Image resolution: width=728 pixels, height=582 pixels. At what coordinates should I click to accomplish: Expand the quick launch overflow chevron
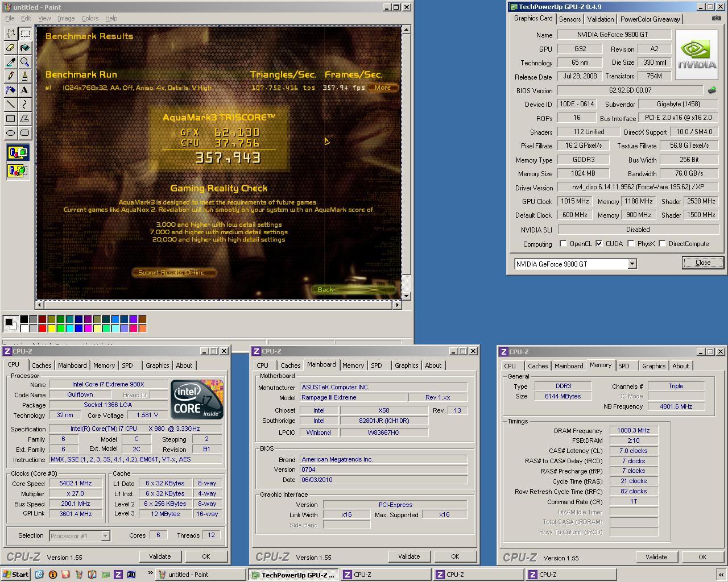tap(150, 573)
